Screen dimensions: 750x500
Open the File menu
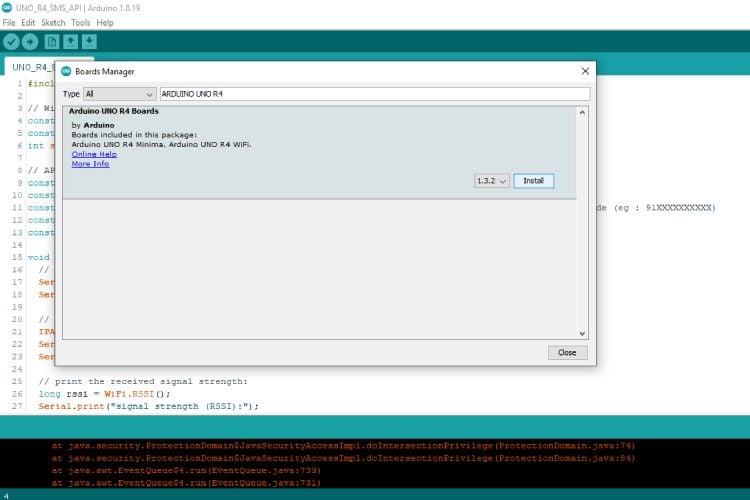coord(9,22)
